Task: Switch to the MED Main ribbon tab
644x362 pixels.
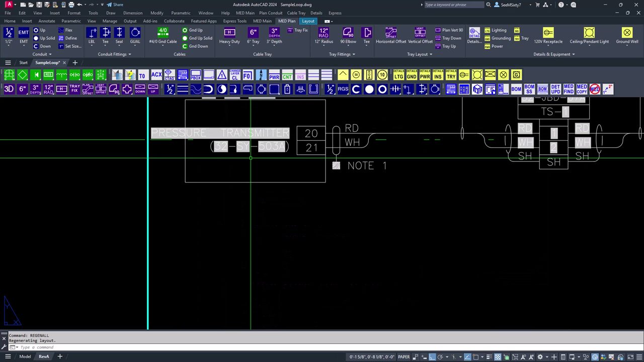Action: (262, 21)
